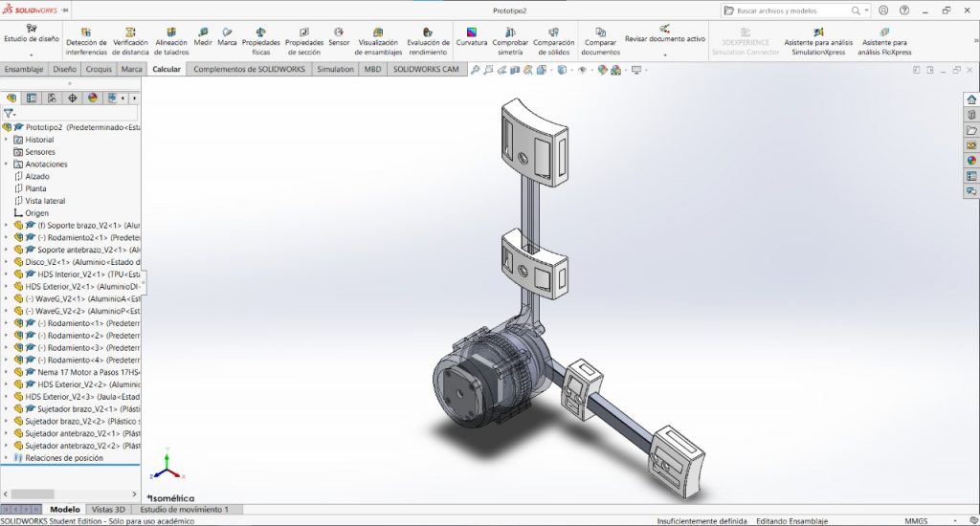The image size is (980, 526).
Task: Run Detección de interferencias tool
Action: coord(86,40)
